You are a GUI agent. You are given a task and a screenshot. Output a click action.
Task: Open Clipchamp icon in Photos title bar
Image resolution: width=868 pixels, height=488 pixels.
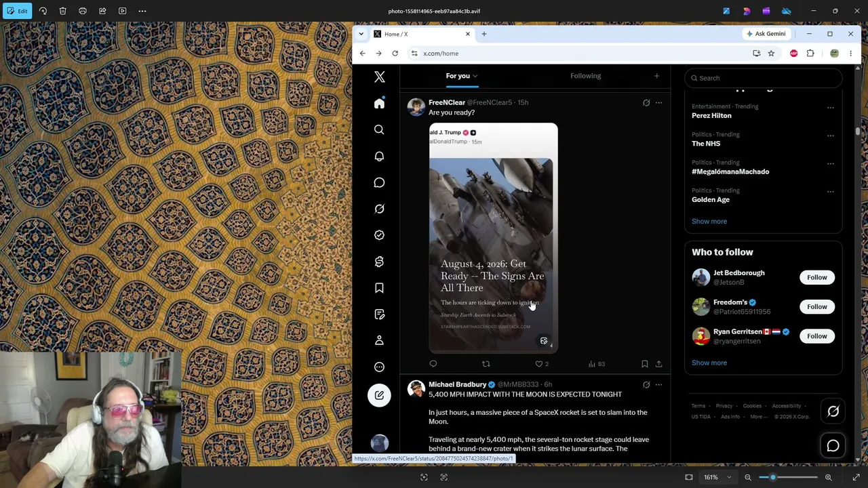coord(766,11)
